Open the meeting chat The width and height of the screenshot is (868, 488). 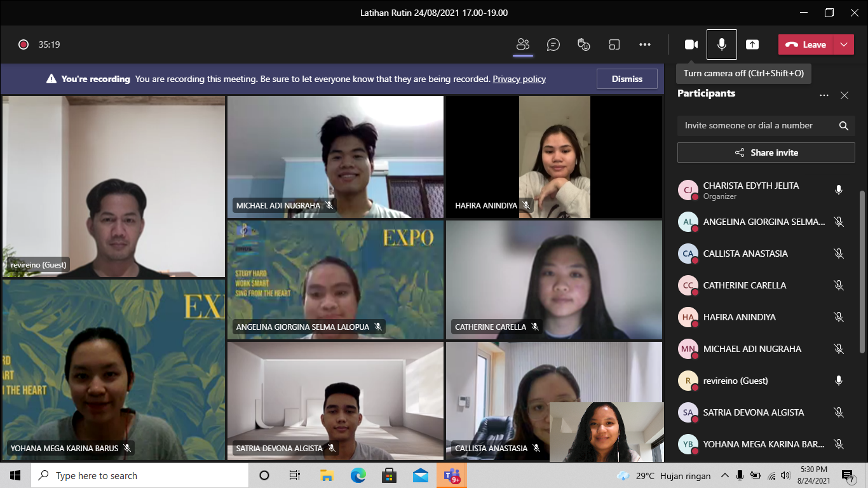[553, 44]
